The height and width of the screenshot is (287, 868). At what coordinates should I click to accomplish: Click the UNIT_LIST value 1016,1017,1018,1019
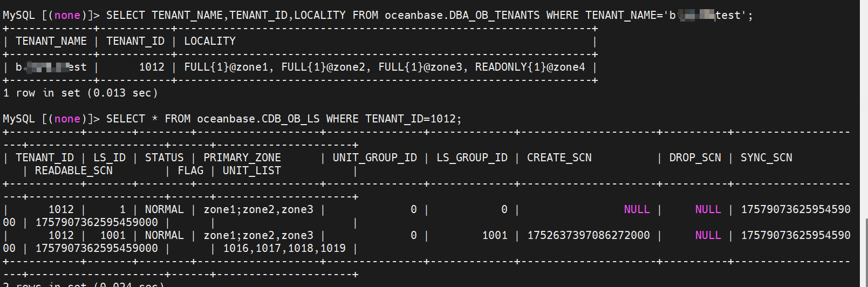[284, 248]
